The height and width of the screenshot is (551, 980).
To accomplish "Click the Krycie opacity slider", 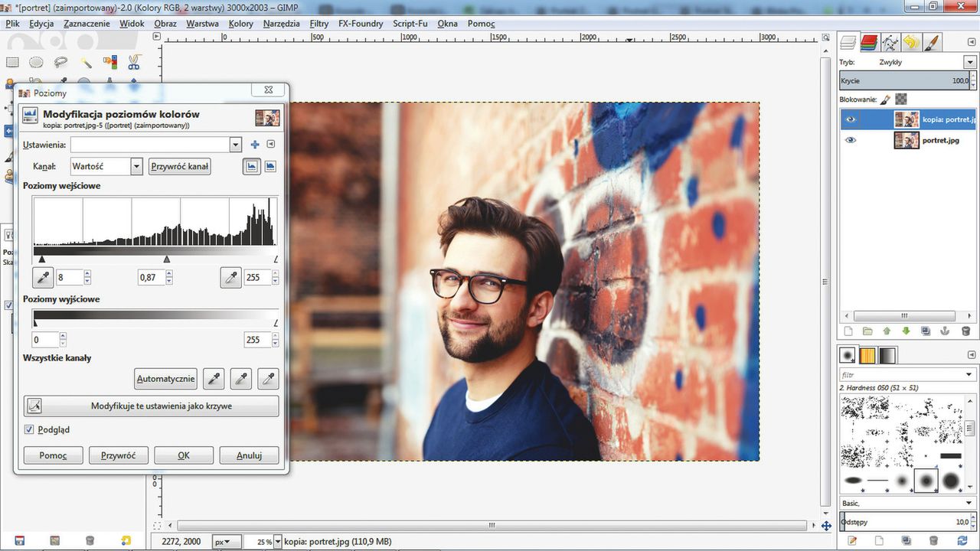I will (904, 80).
